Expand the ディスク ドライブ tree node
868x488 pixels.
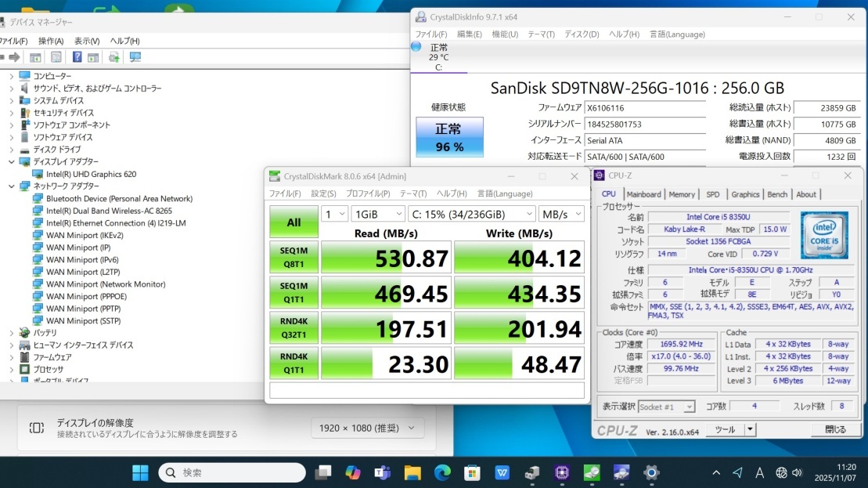[x=11, y=150]
